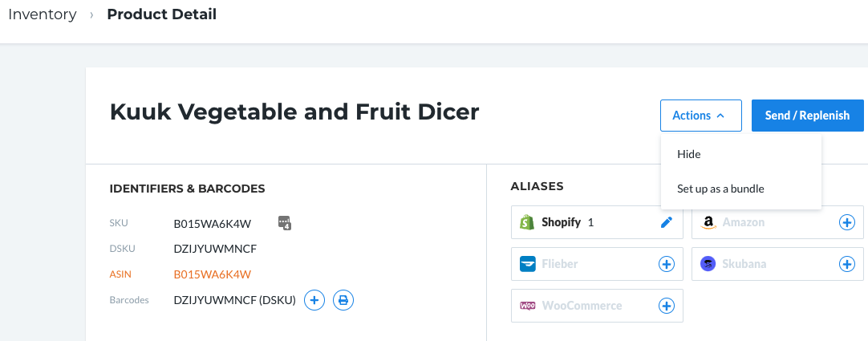Image resolution: width=868 pixels, height=341 pixels.
Task: Select the DSKU value DZIJYUWMNCF
Action: coord(215,249)
